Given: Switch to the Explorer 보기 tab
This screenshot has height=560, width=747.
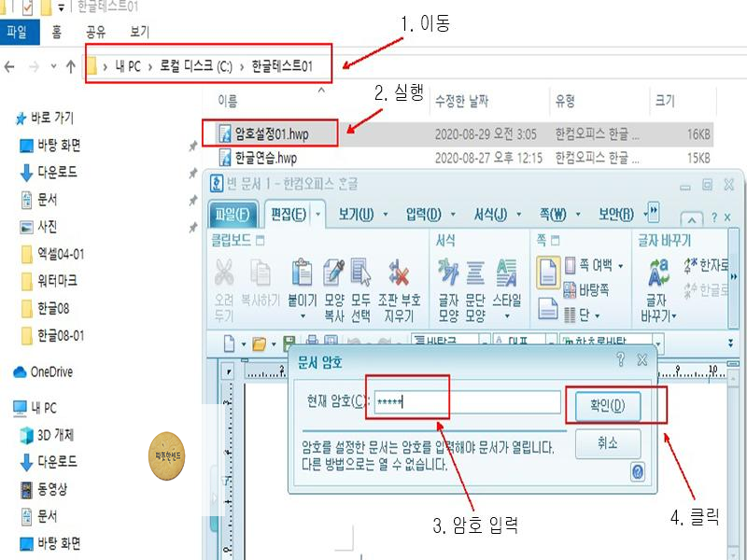Looking at the screenshot, I should point(139,33).
